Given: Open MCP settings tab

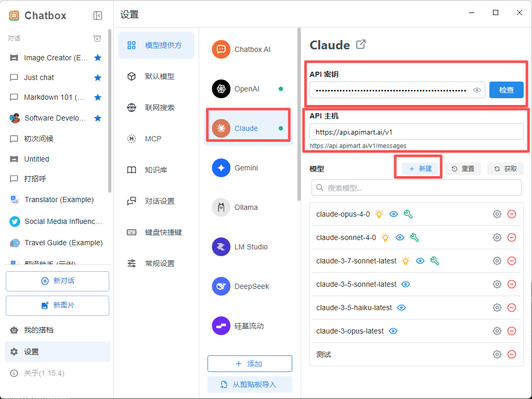Looking at the screenshot, I should 156,139.
